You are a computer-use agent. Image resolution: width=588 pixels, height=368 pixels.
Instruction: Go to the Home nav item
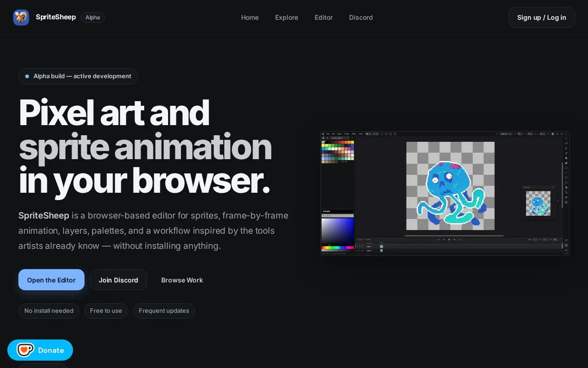[250, 17]
